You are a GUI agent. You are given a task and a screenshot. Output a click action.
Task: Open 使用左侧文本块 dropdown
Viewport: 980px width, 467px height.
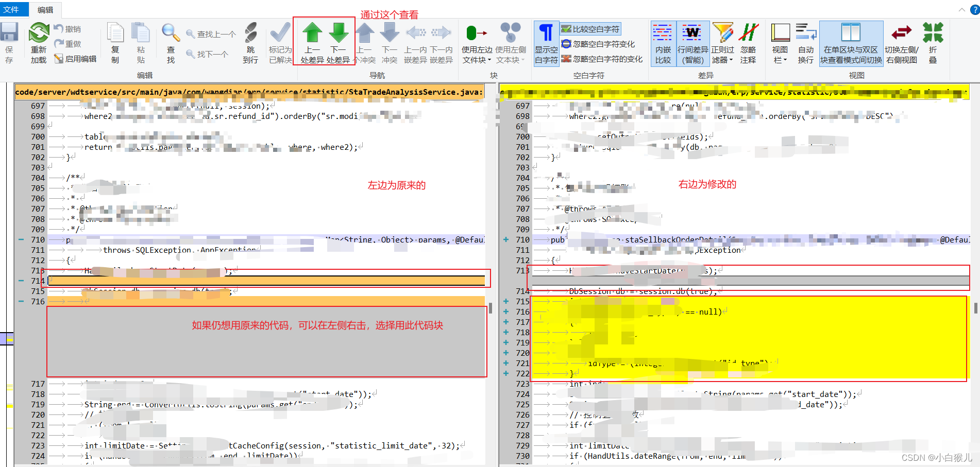(511, 43)
